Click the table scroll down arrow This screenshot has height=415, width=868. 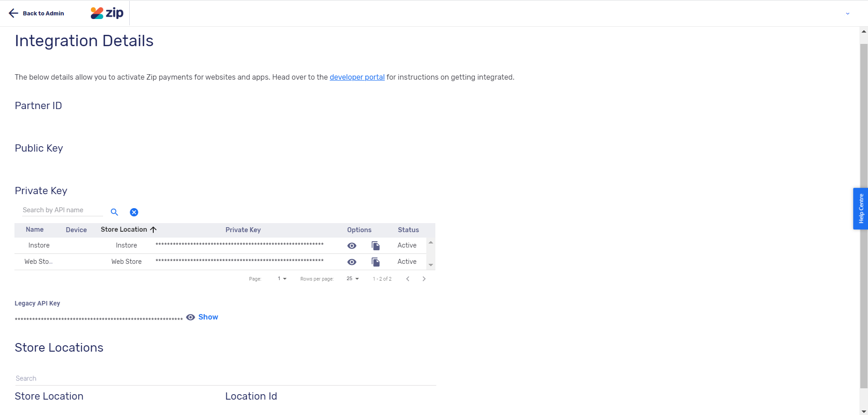(x=431, y=265)
